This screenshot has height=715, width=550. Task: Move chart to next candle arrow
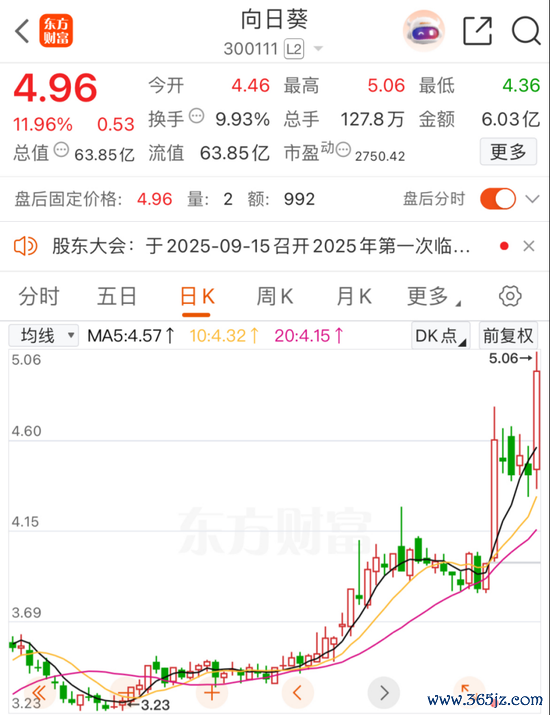click(x=384, y=693)
